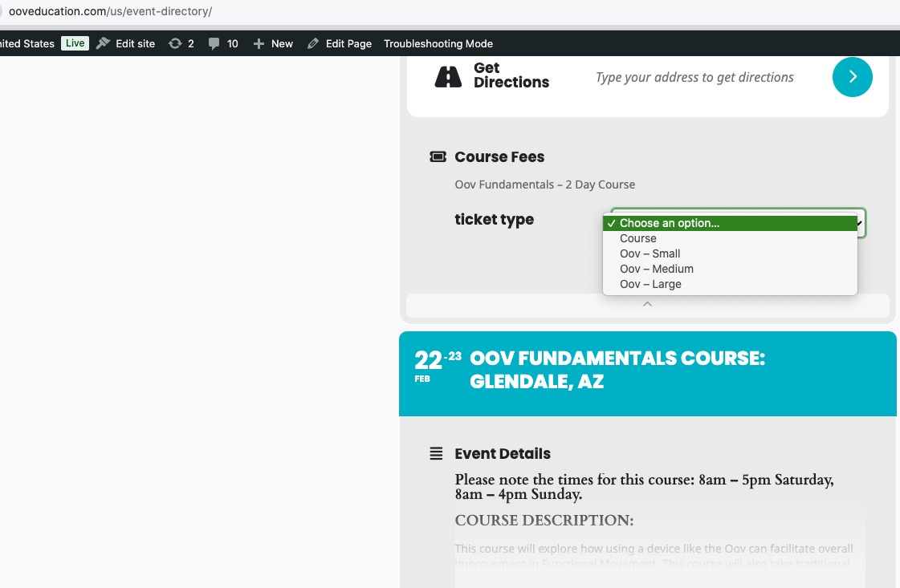
Task: Open the comments bubble icon showing 10
Action: point(214,43)
